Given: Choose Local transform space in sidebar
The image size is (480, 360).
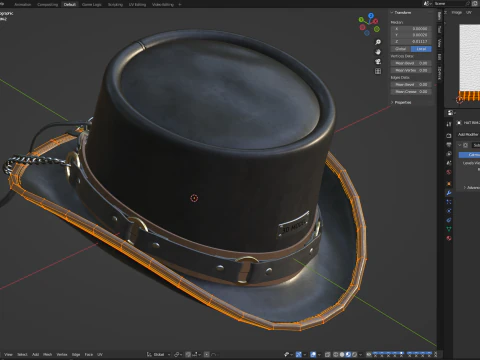Looking at the screenshot, I should click(421, 49).
